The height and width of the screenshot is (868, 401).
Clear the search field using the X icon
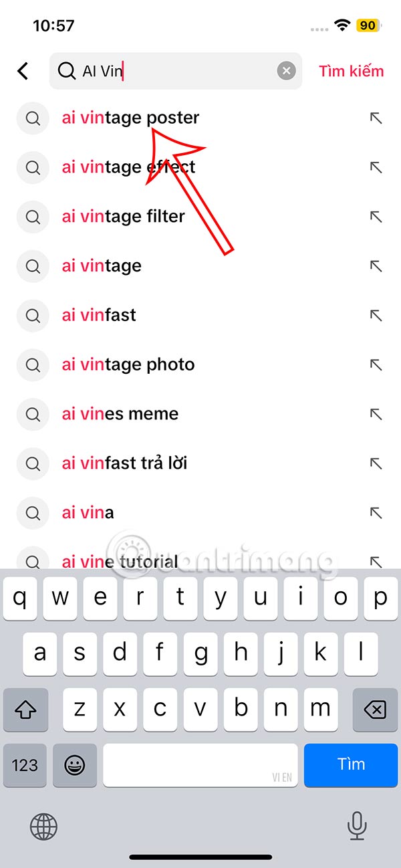[x=287, y=70]
